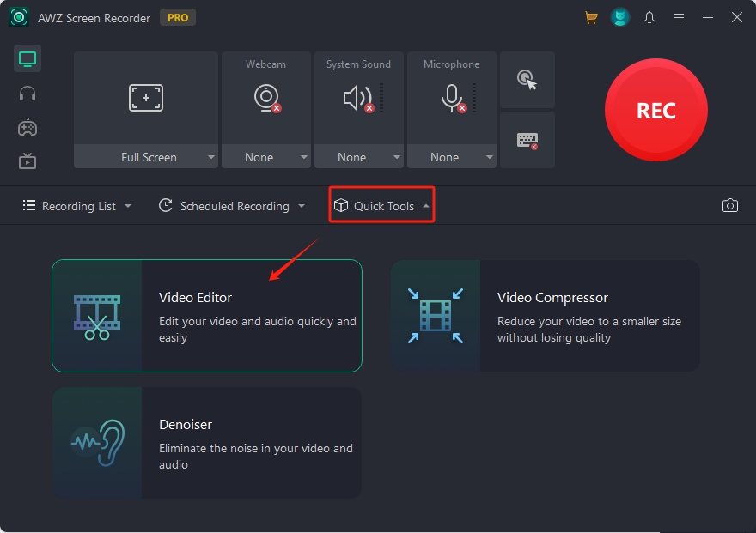This screenshot has width=756, height=533.
Task: Click the Quick Tools cube icon
Action: pos(341,206)
